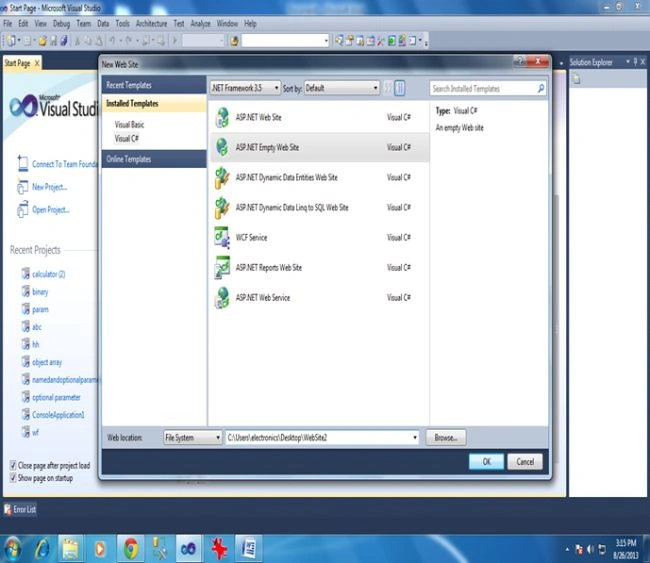
Task: Switch to small icons list view button
Action: tap(400, 88)
